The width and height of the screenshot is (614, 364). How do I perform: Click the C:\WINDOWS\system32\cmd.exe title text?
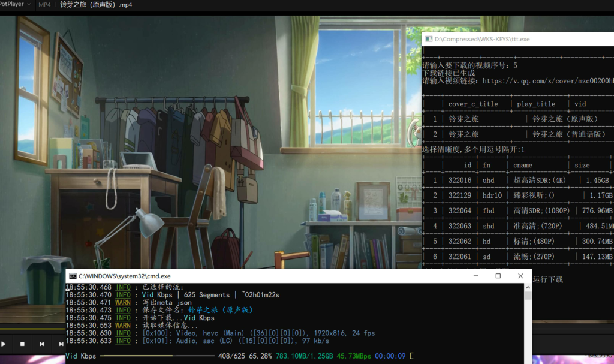(x=125, y=276)
